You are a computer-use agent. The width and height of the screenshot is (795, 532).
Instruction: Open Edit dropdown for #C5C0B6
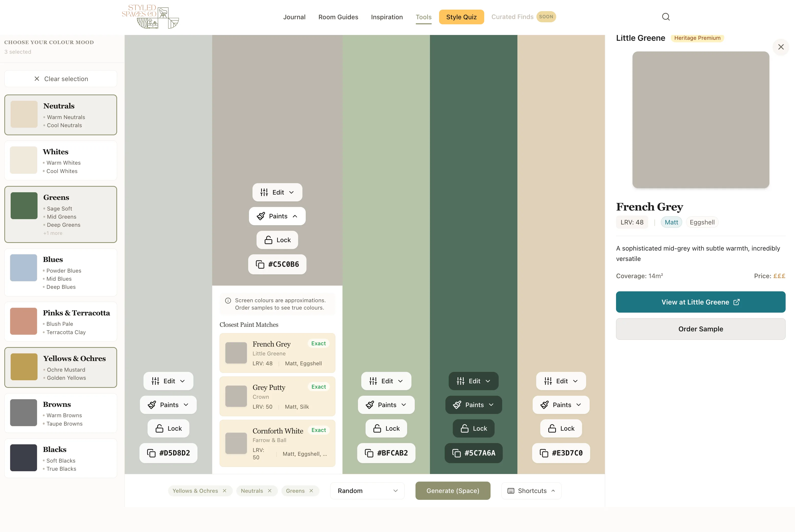click(x=277, y=192)
